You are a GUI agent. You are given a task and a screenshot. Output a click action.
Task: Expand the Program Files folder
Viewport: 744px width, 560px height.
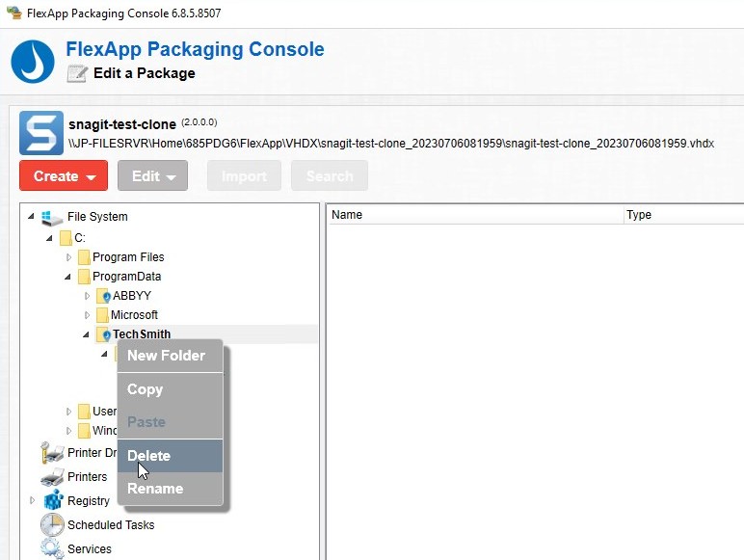[68, 257]
